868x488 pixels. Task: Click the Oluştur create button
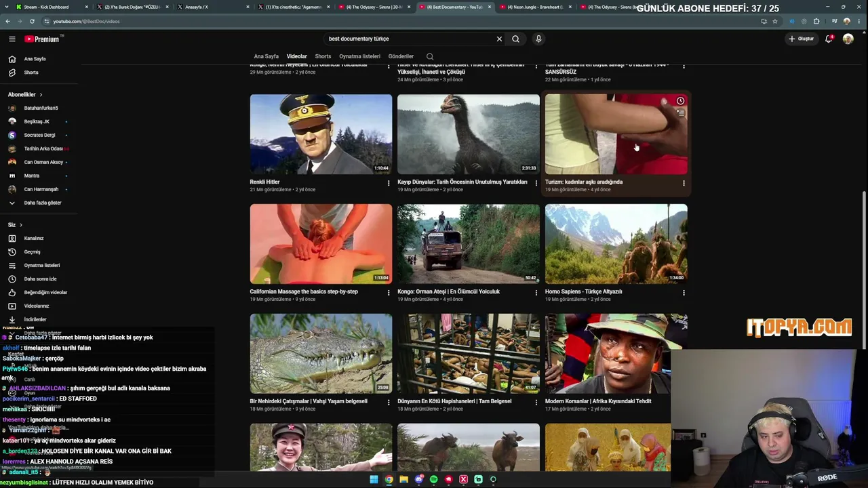pos(801,39)
